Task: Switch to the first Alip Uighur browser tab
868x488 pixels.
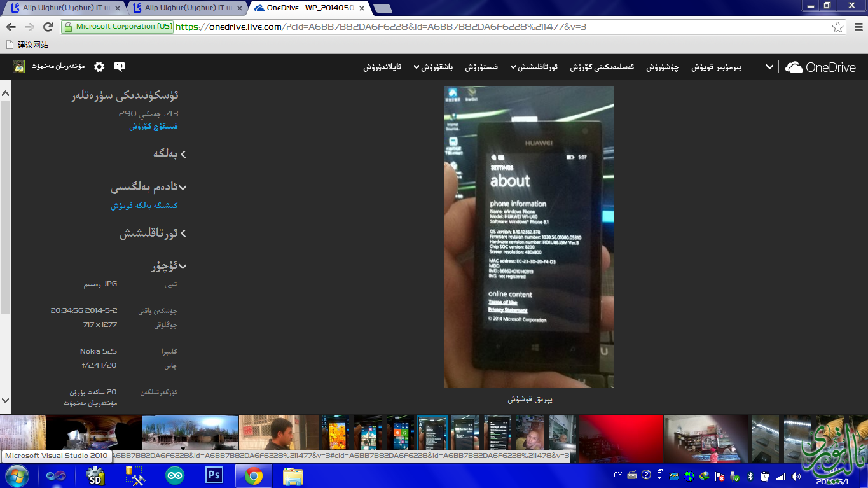Action: [x=64, y=8]
